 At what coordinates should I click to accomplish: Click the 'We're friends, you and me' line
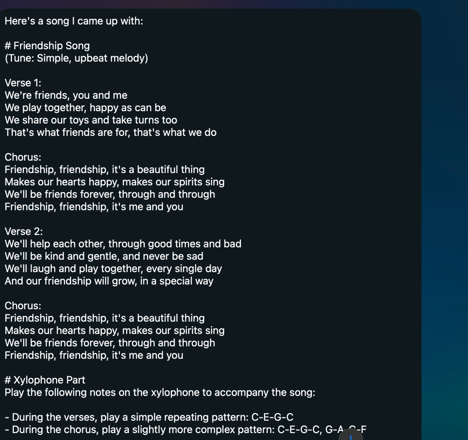click(66, 95)
